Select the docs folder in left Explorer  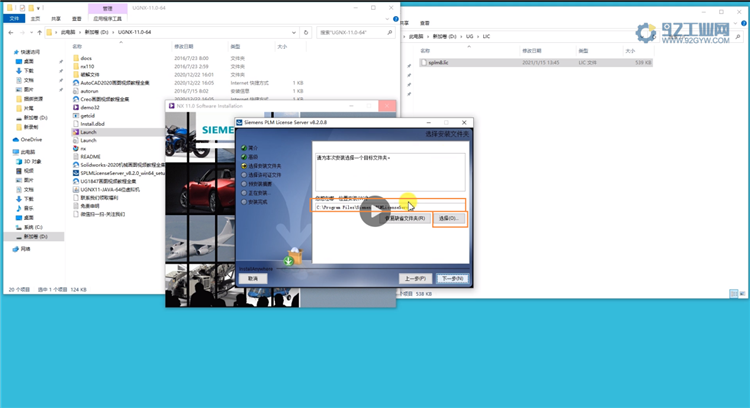click(x=86, y=58)
